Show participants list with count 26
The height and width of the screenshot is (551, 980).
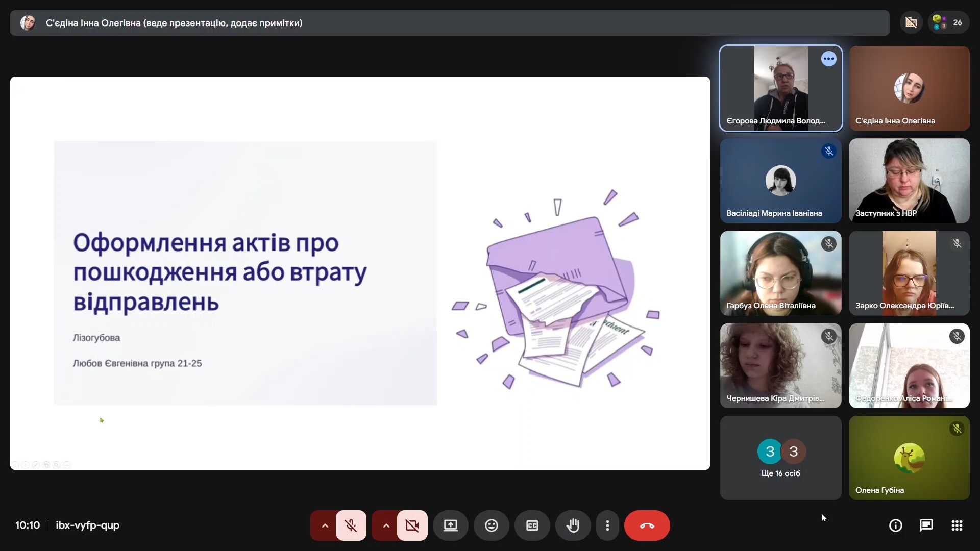click(x=948, y=22)
